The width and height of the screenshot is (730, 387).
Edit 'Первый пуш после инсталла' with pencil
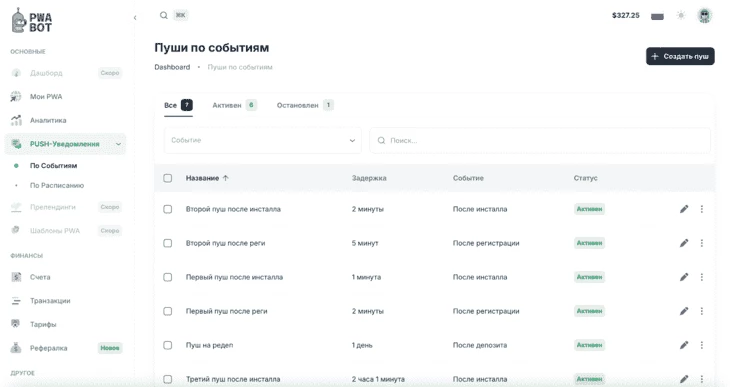683,277
